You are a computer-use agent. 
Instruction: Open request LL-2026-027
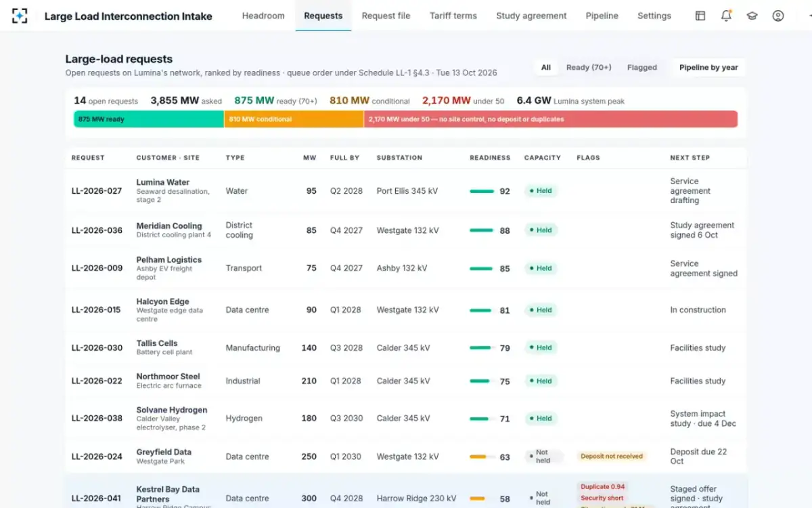tap(97, 191)
